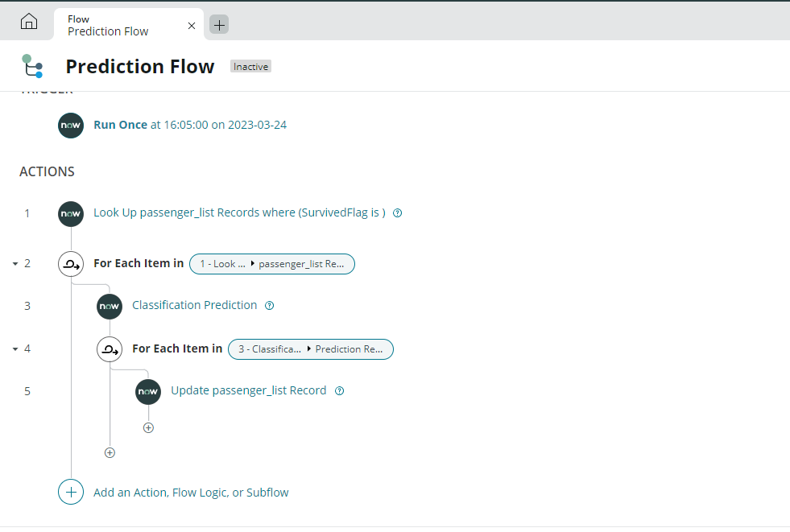
Task: Go to the home icon tab
Action: coord(29,22)
